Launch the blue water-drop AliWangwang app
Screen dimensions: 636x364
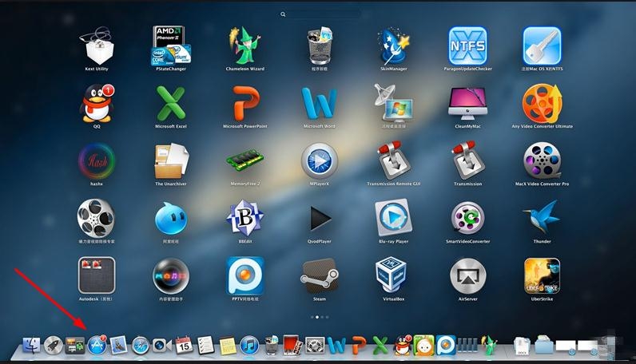tap(171, 219)
